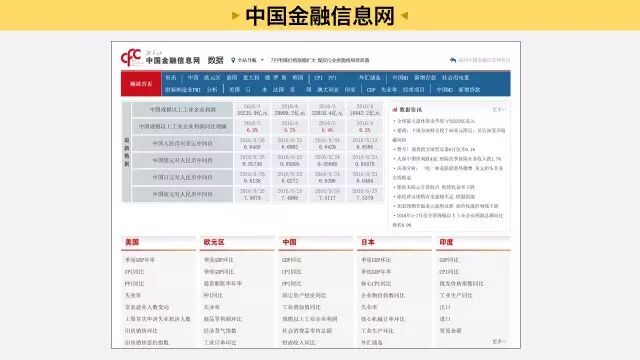
Task: Open the 美国 section heading
Action: click(132, 242)
